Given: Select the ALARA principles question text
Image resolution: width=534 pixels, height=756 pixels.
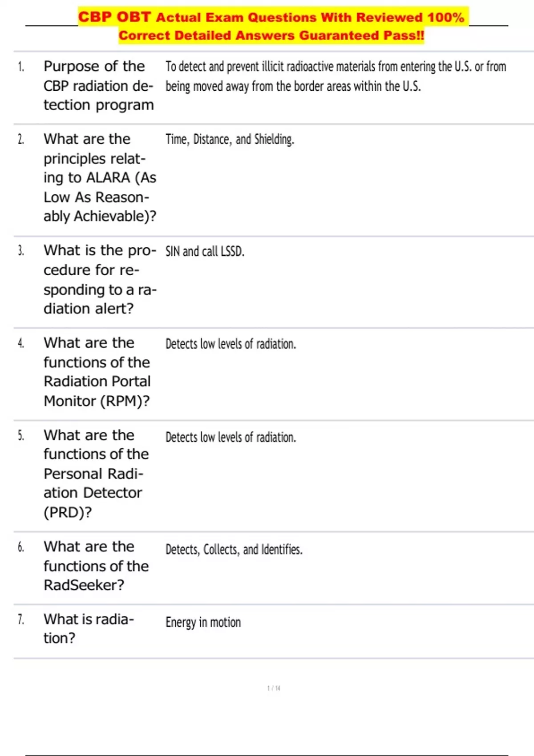Looking at the screenshot, I should point(100,177).
